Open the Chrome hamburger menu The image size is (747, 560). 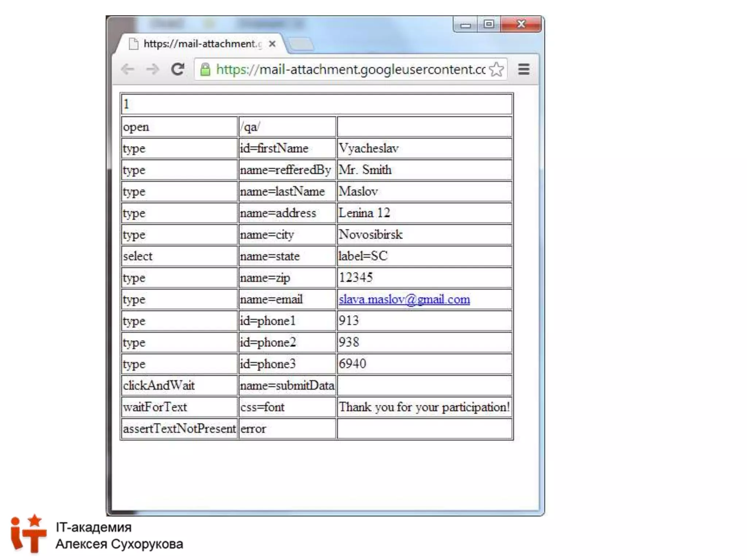[524, 69]
